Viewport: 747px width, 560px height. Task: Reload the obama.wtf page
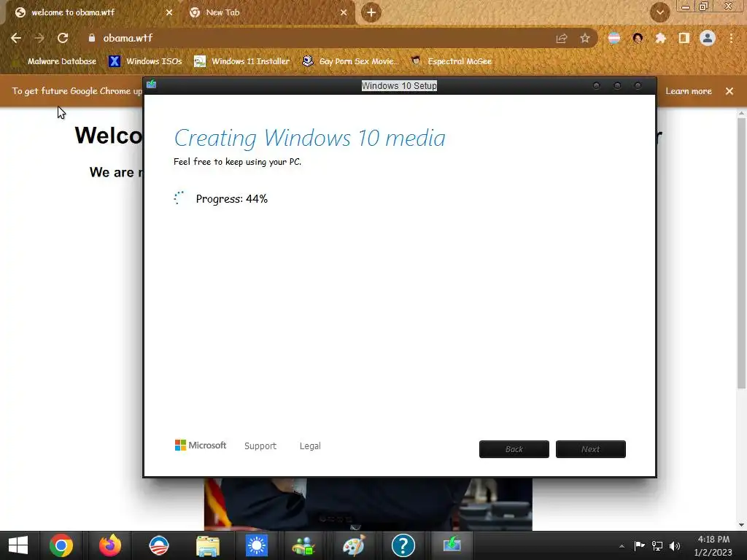pyautogui.click(x=63, y=38)
